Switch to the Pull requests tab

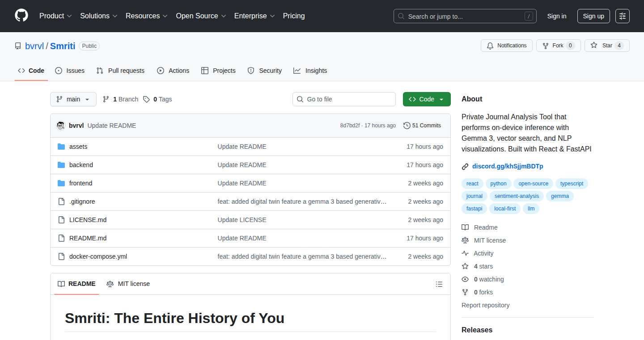pyautogui.click(x=120, y=71)
